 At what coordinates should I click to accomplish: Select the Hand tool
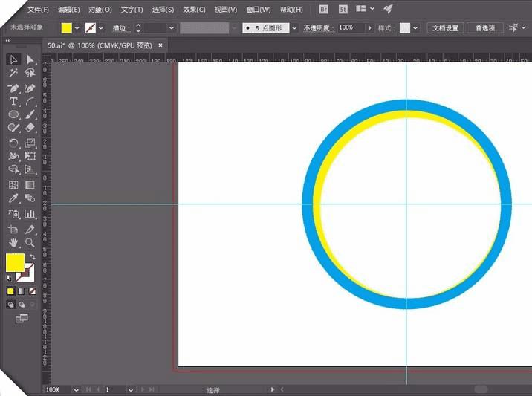click(x=13, y=242)
